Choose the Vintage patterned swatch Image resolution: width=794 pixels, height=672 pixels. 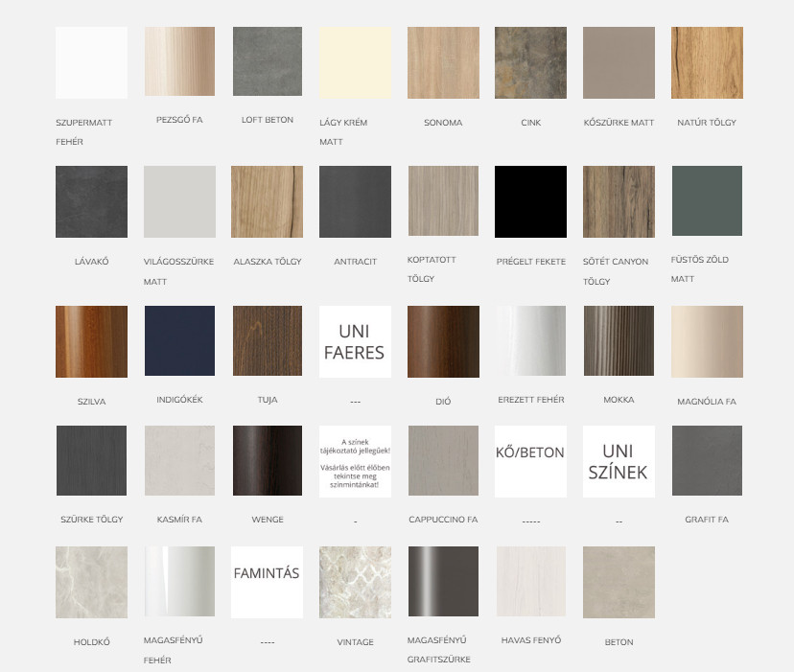[x=355, y=582]
